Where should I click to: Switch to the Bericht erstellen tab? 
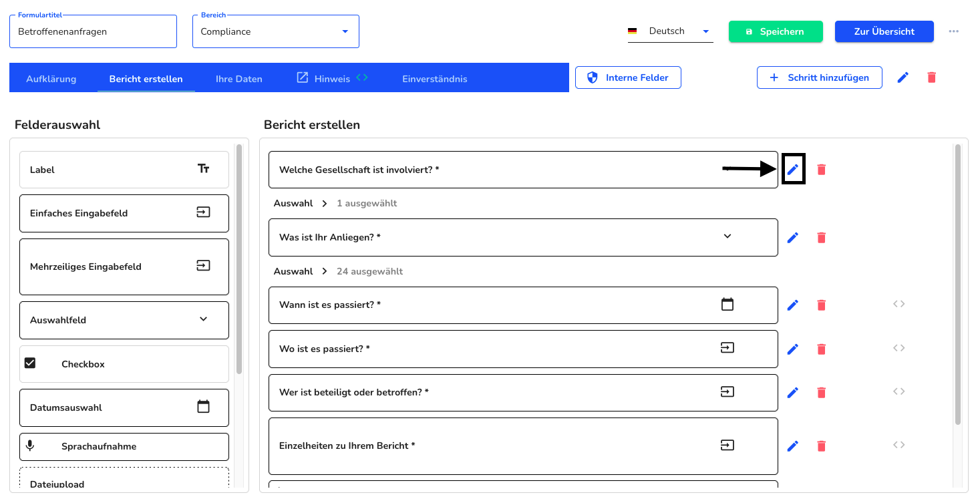click(x=146, y=79)
